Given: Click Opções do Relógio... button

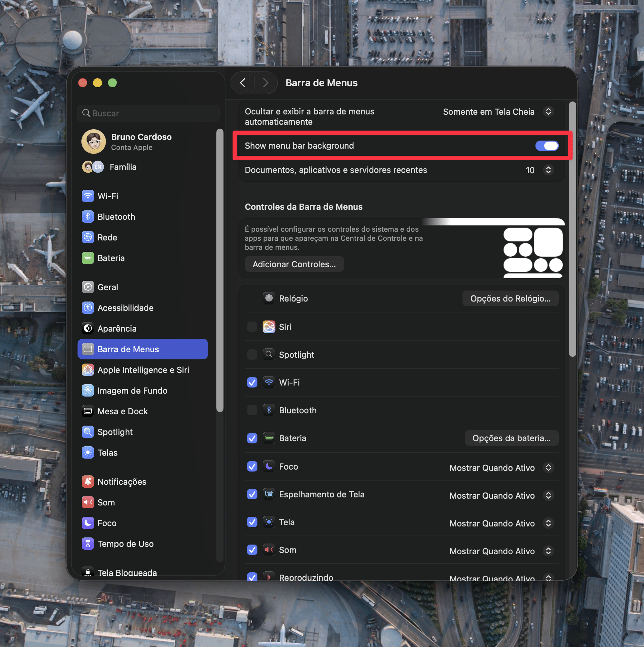Looking at the screenshot, I should tap(510, 298).
